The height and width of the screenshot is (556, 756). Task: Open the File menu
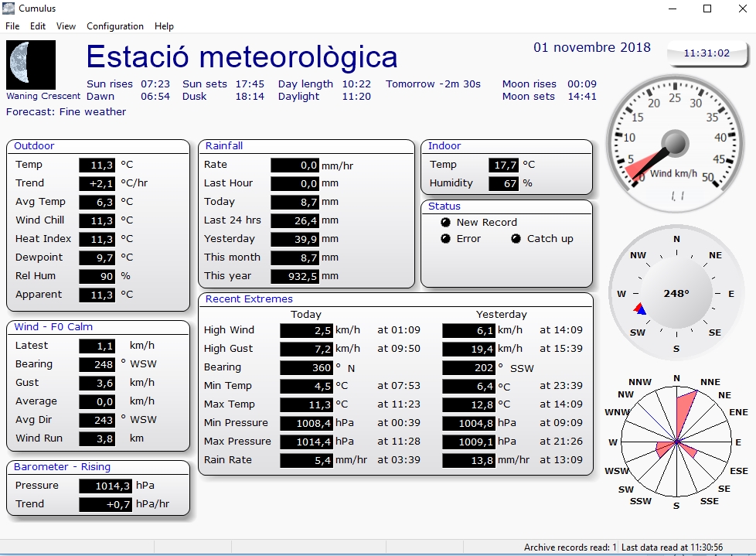point(12,26)
